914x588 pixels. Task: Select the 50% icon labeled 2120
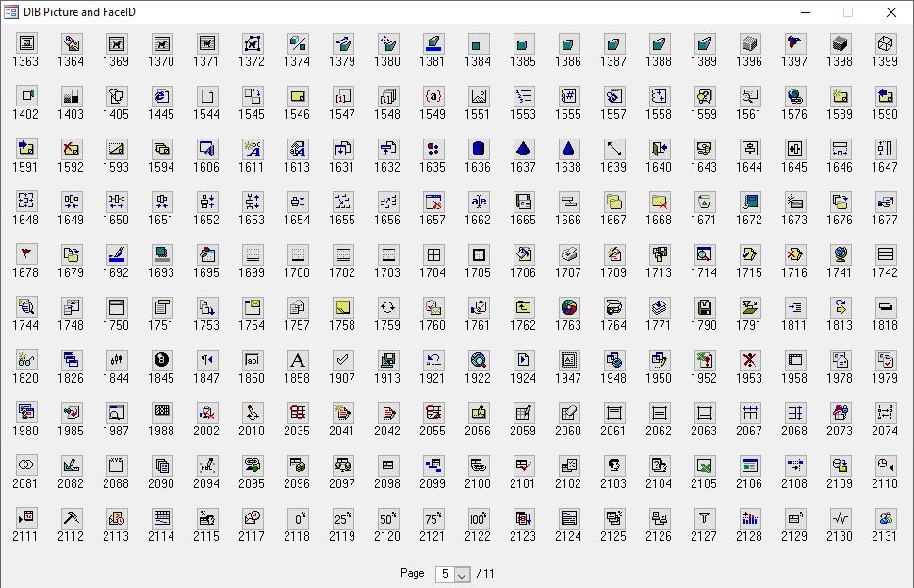point(387,518)
